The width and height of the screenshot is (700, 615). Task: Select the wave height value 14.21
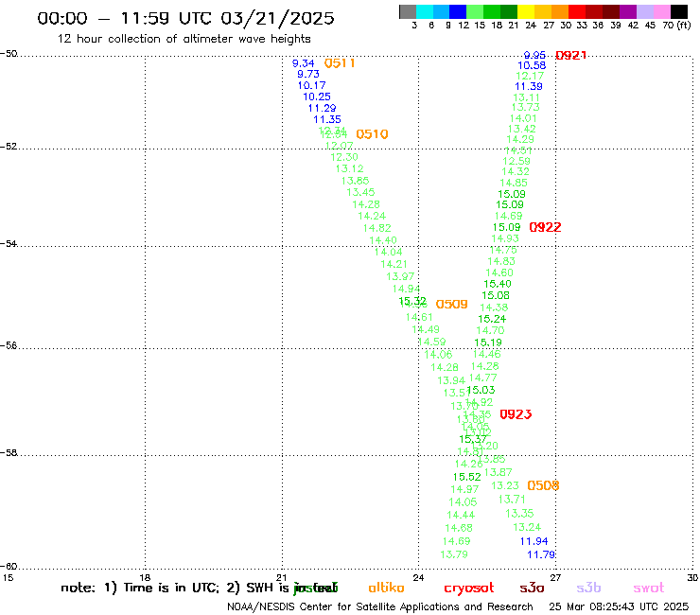tap(394, 264)
